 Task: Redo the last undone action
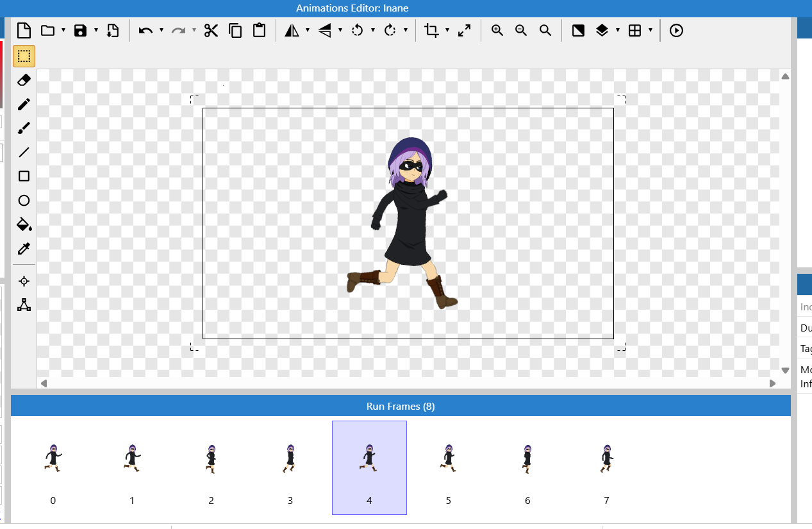pyautogui.click(x=178, y=30)
